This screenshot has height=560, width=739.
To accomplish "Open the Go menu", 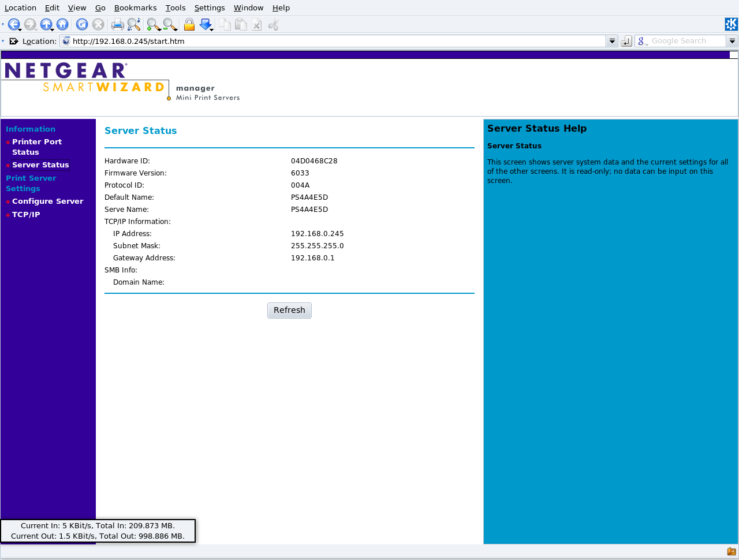I will (x=100, y=8).
